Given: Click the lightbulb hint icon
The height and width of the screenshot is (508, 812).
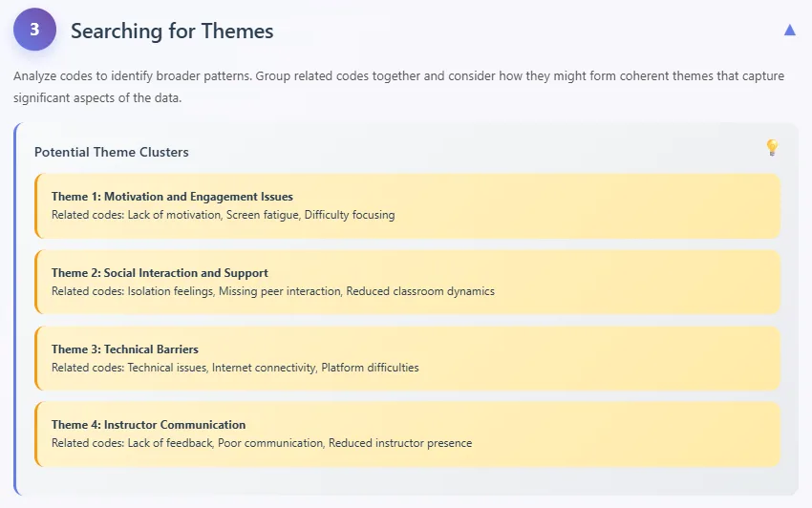Looking at the screenshot, I should click(x=772, y=148).
